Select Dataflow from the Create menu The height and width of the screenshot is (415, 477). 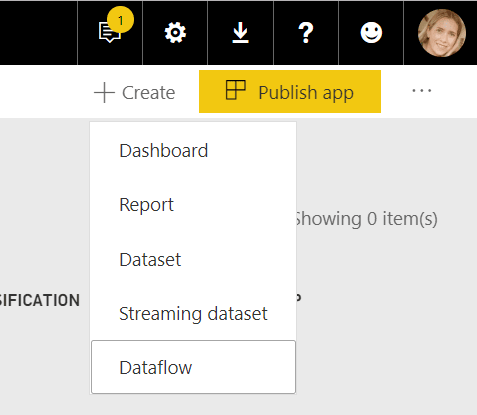pyautogui.click(x=193, y=367)
